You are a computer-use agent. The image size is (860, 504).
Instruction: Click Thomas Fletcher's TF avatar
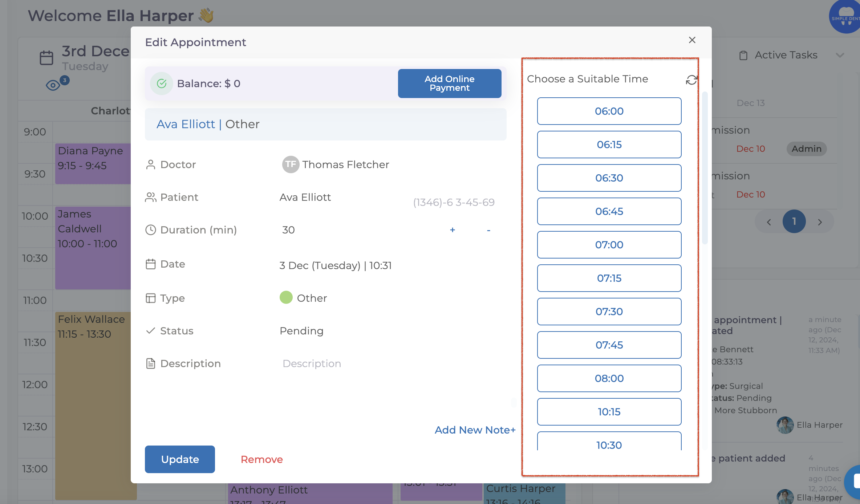pos(290,164)
